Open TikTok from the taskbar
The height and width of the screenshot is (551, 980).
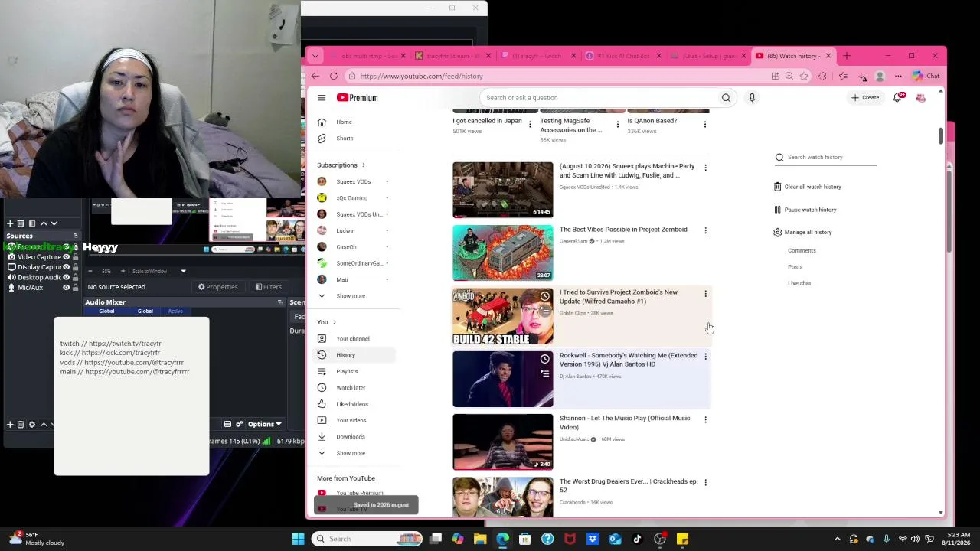point(637,539)
